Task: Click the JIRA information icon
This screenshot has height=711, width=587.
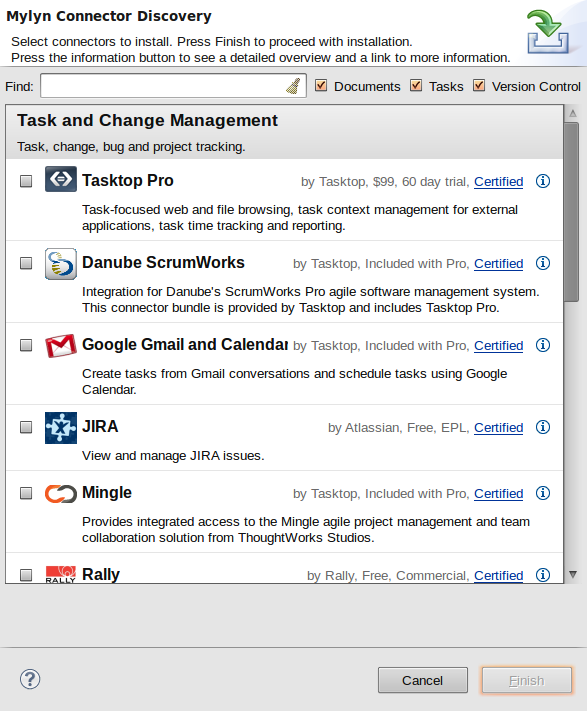Action: pos(543,428)
